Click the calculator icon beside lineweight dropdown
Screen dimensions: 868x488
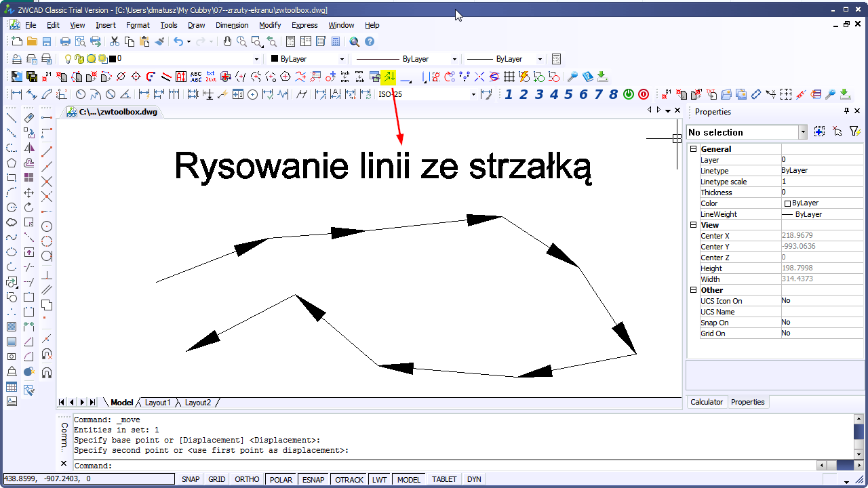(557, 59)
